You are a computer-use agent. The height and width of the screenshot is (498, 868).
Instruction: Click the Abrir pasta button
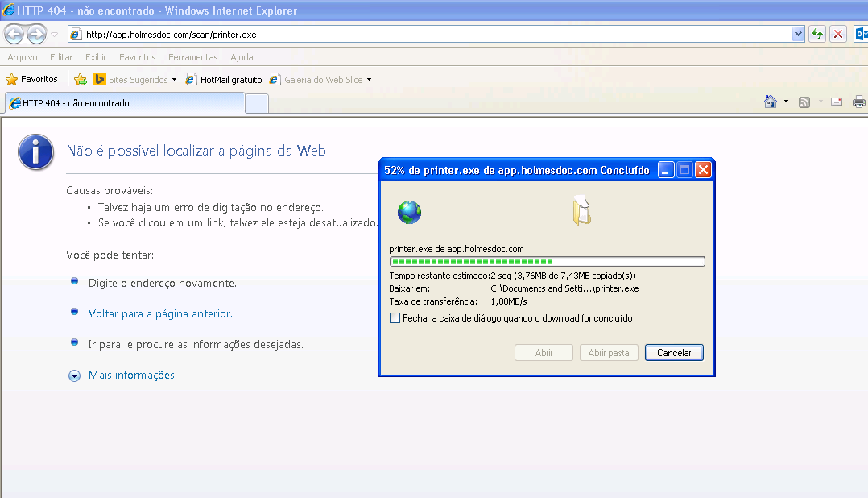pyautogui.click(x=609, y=353)
